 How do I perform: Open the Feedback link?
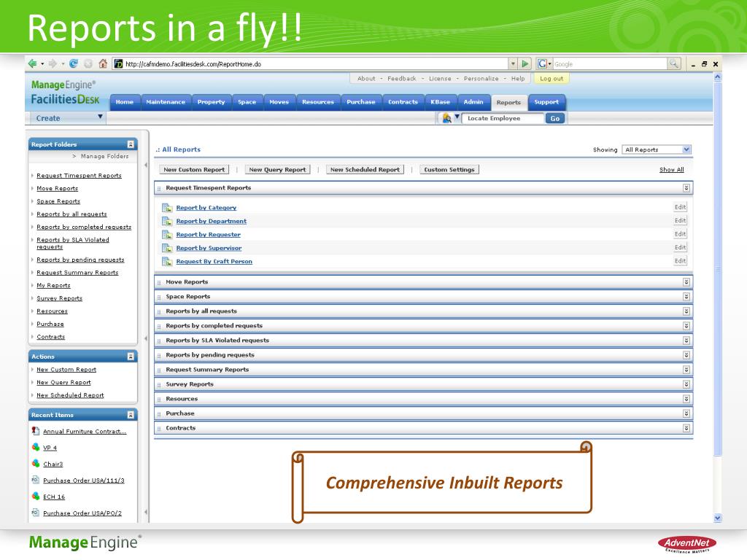(402, 79)
